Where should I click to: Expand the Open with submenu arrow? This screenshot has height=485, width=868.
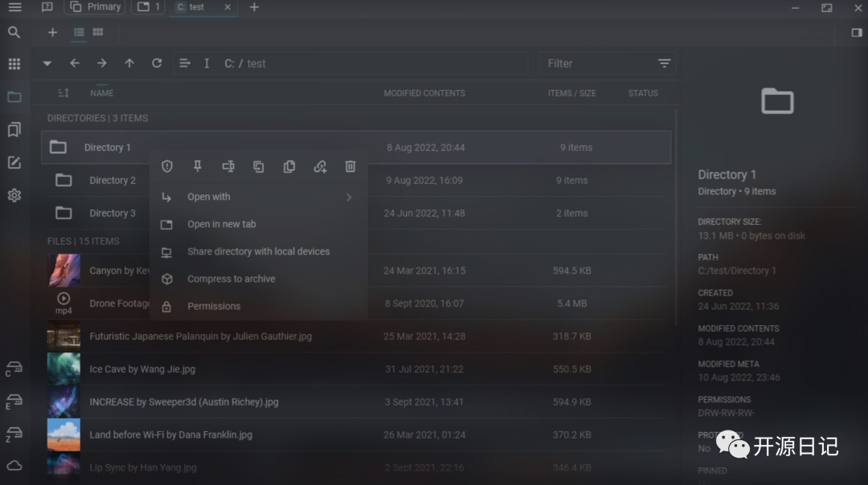349,197
